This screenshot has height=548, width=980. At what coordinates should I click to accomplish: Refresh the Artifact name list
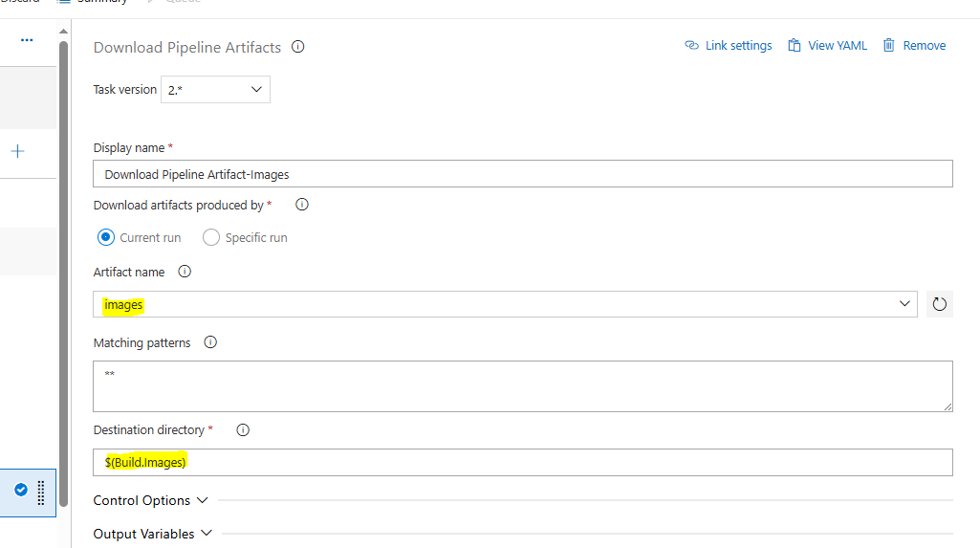pyautogui.click(x=940, y=304)
